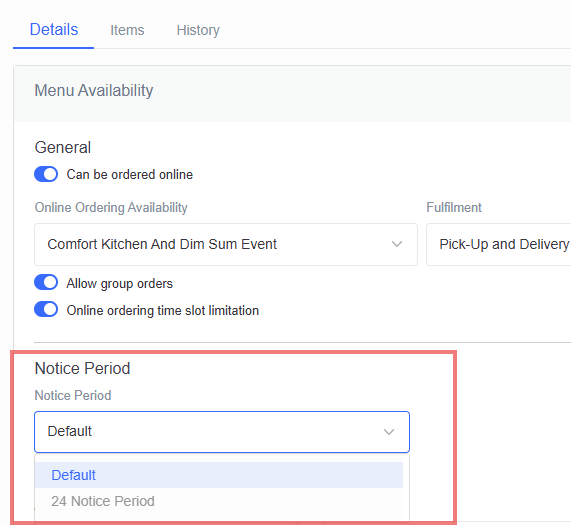The image size is (571, 525).
Task: Collapse the Notice Period Default dropdown
Action: point(222,432)
